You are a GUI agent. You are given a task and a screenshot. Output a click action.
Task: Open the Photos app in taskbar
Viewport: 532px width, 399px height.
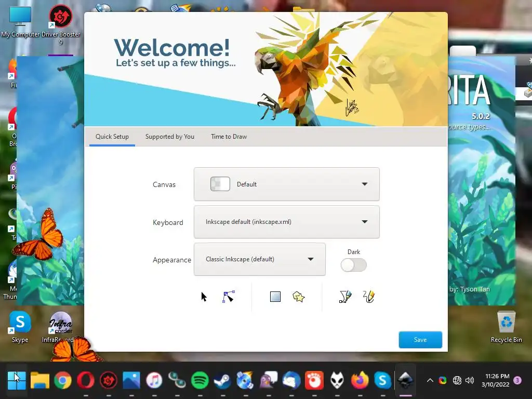click(131, 380)
